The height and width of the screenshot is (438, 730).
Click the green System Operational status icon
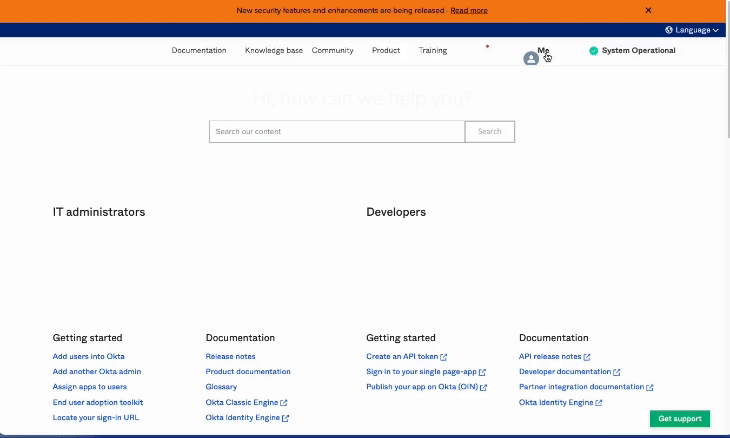point(593,50)
